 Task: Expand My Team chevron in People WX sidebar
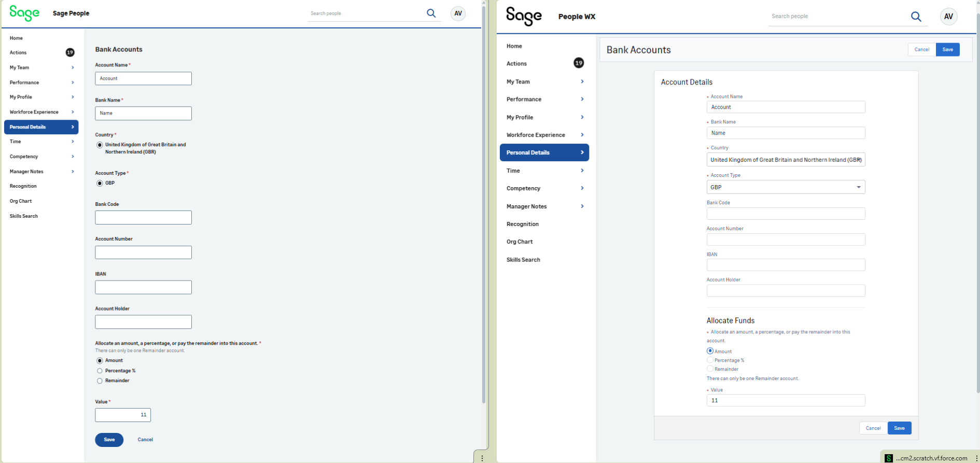582,81
